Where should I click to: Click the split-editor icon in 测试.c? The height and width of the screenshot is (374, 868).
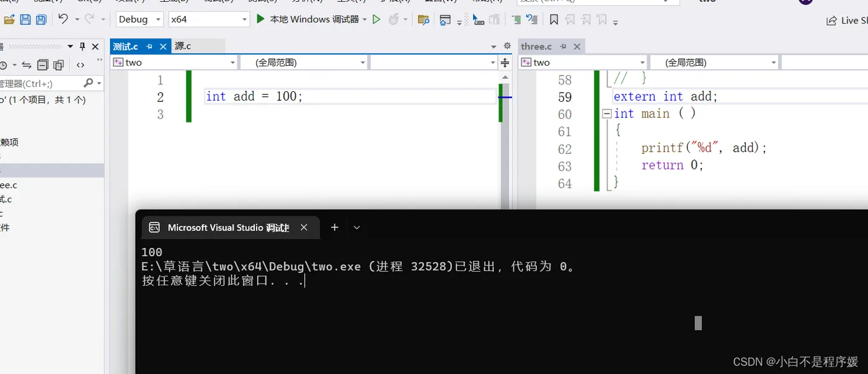coord(505,63)
